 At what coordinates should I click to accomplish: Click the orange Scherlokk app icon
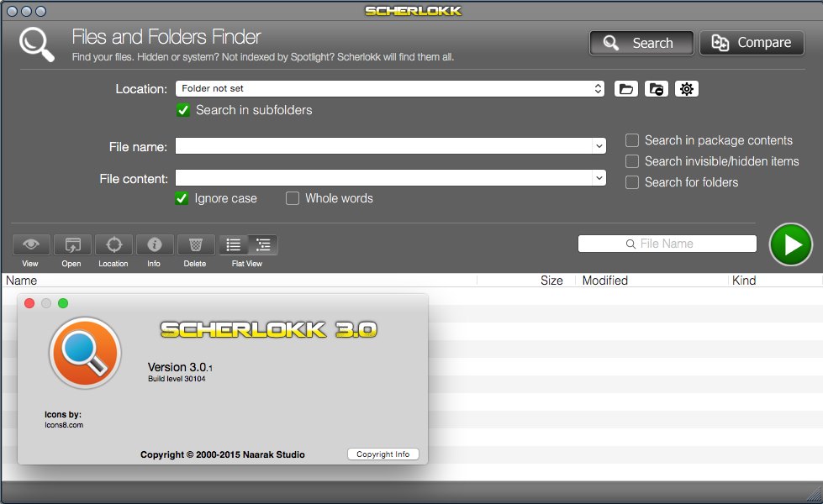click(x=85, y=353)
